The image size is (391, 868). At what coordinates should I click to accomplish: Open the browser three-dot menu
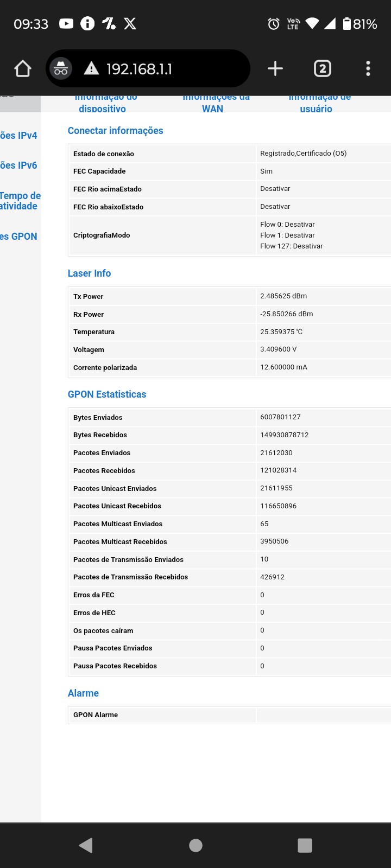click(x=368, y=68)
